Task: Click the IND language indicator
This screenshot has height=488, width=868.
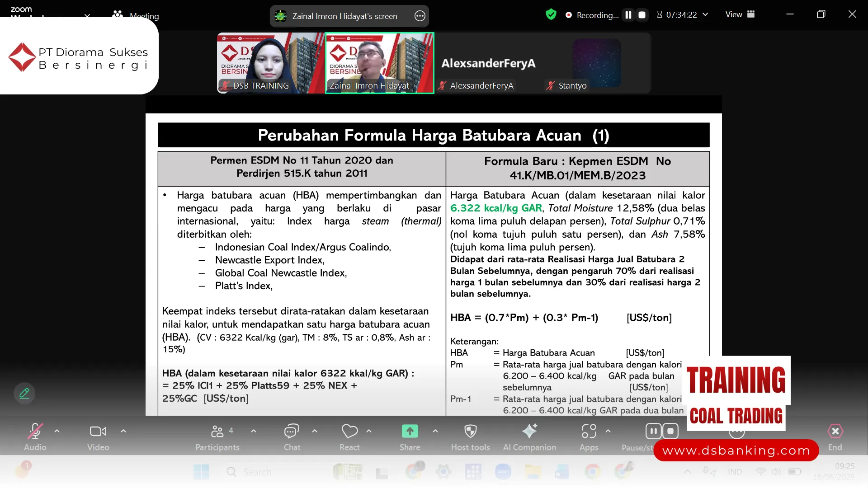Action: point(735,472)
